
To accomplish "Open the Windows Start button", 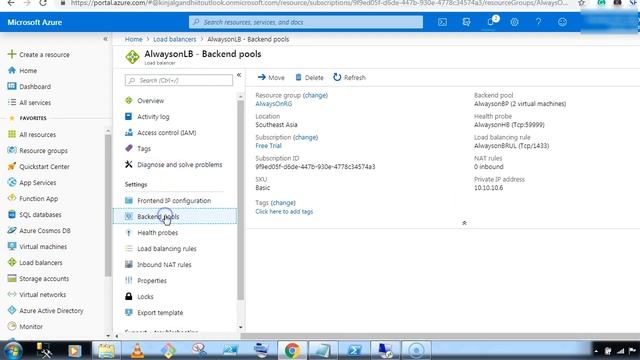I will (x=12, y=351).
